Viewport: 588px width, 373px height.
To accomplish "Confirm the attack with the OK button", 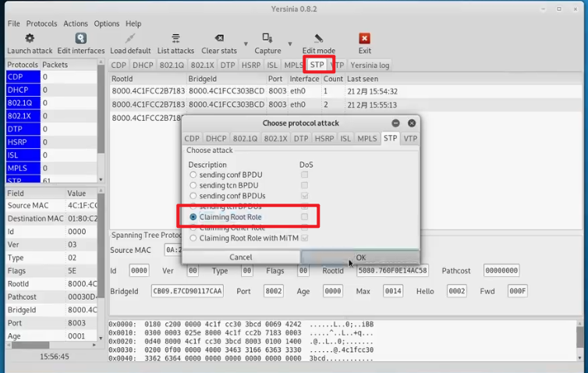I will (360, 257).
